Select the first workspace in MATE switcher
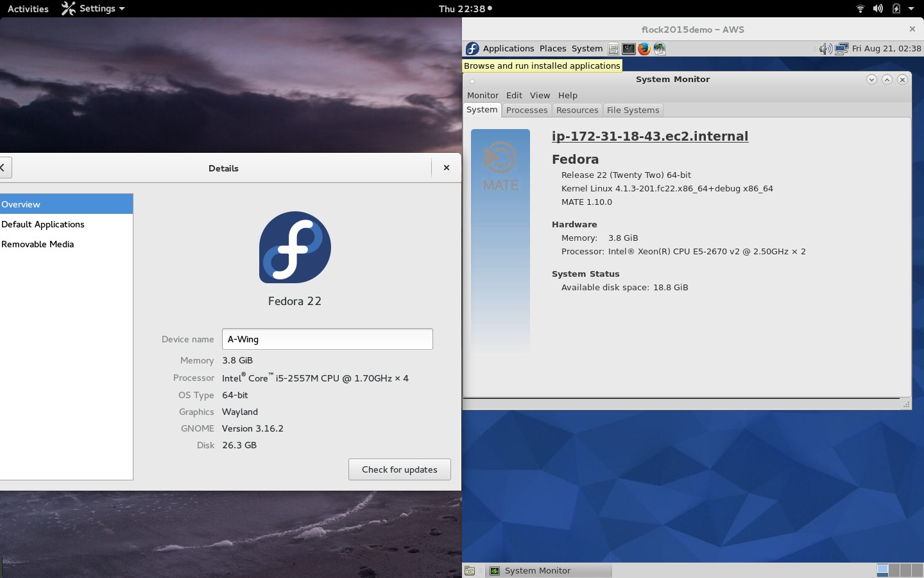Image resolution: width=924 pixels, height=578 pixels. [883, 570]
